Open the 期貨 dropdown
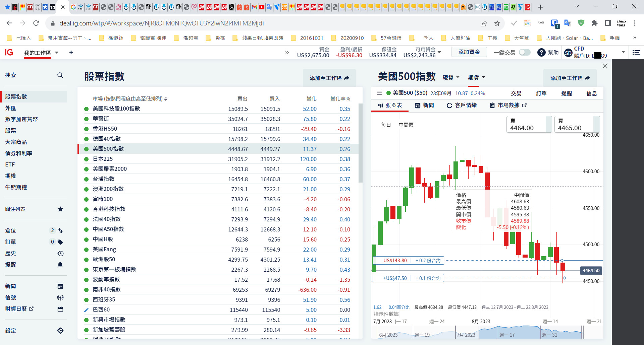Image resolution: width=644 pixels, height=345 pixels. click(x=477, y=78)
